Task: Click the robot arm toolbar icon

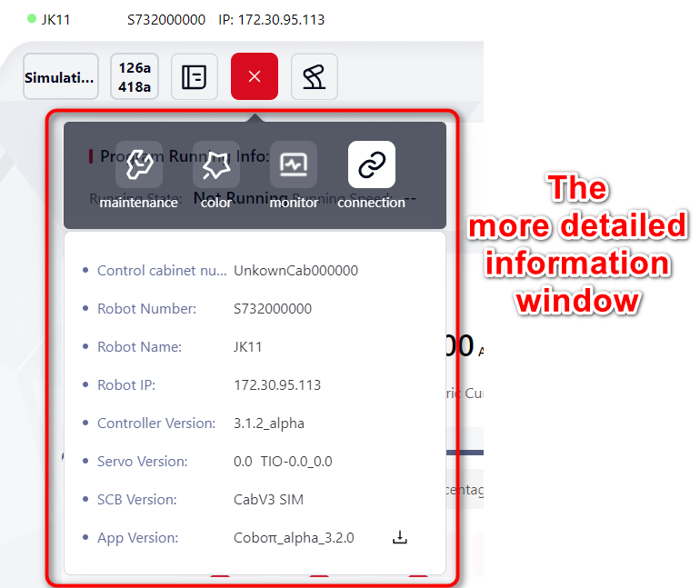Action: (x=314, y=77)
